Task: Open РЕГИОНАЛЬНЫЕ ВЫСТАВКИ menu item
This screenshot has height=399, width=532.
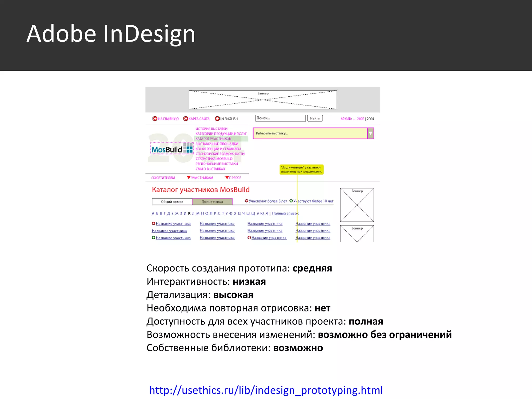Action: [x=217, y=164]
